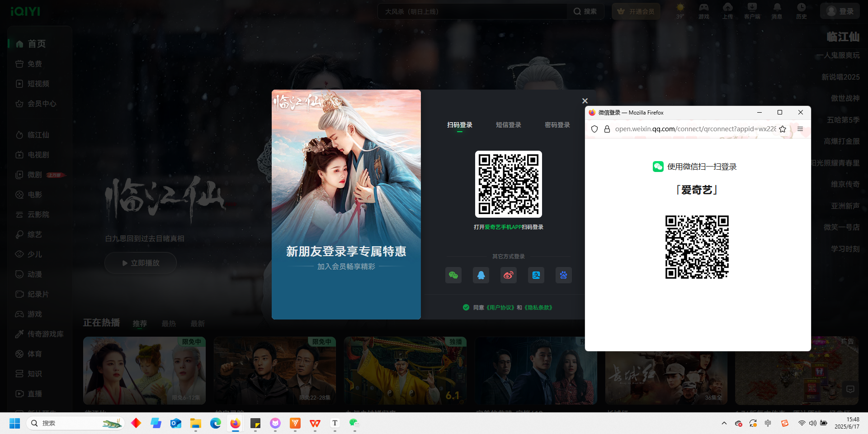Select the Weibo login icon
Viewport: 868px width, 434px height.
coord(509,275)
